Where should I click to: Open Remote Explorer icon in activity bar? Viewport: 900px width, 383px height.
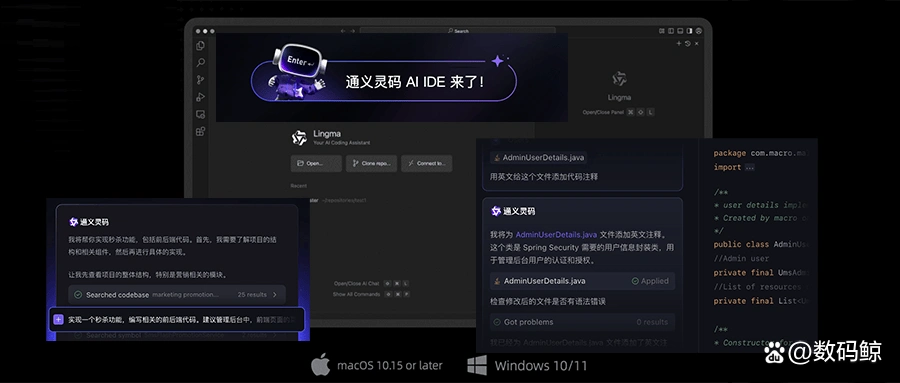[200, 114]
